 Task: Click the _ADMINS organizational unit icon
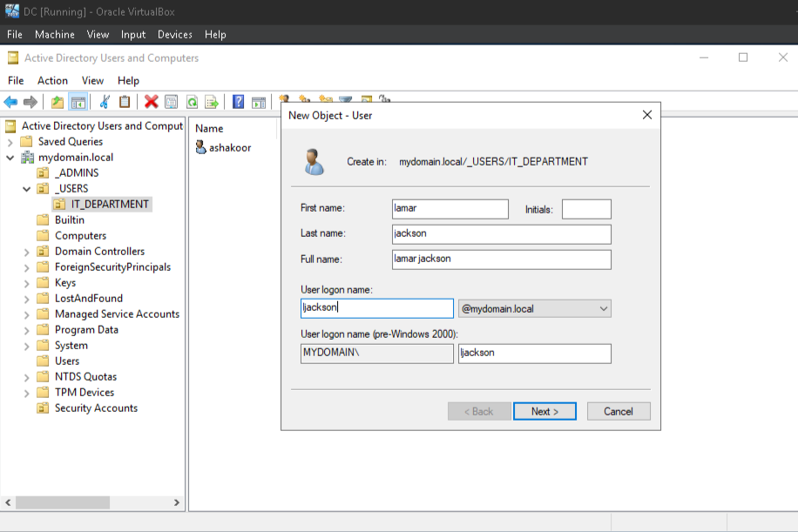(x=43, y=173)
